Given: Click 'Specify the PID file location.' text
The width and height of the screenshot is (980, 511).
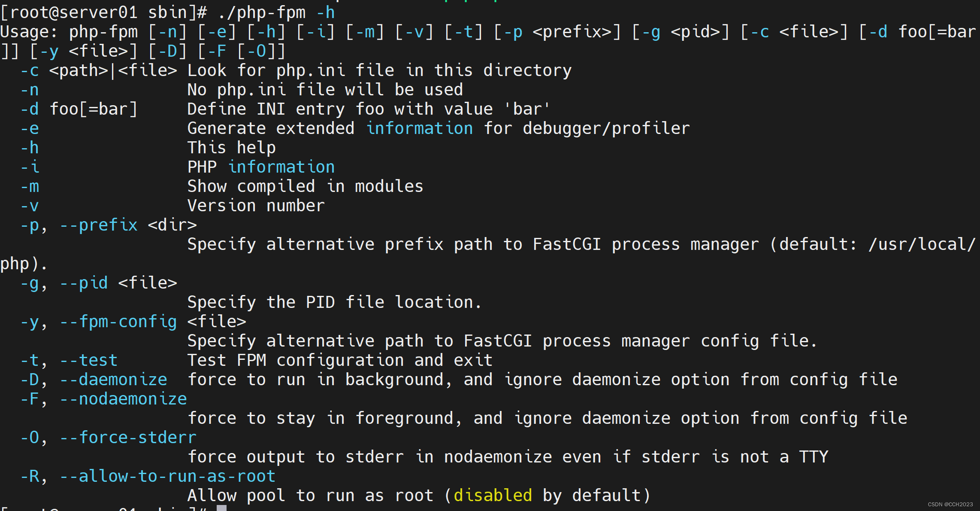Looking at the screenshot, I should tap(335, 302).
